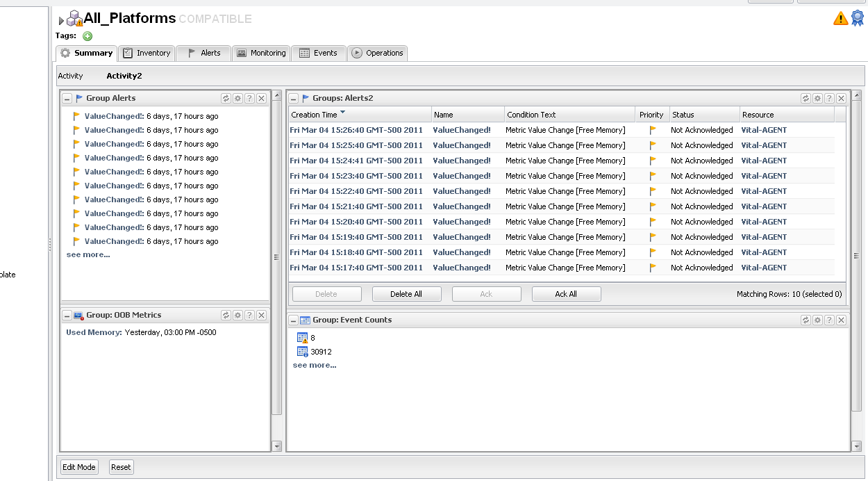The image size is (868, 481).
Task: Click the orange warning triangle icon
Action: click(840, 19)
